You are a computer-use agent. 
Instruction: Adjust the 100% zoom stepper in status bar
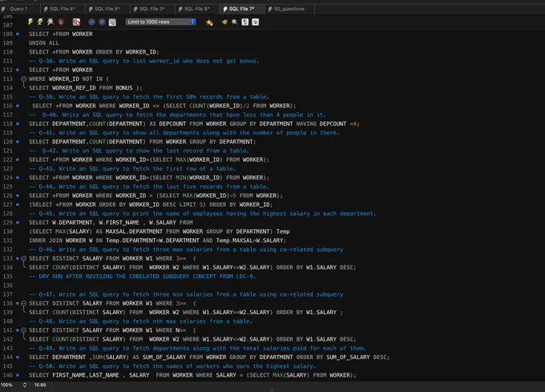(25, 385)
